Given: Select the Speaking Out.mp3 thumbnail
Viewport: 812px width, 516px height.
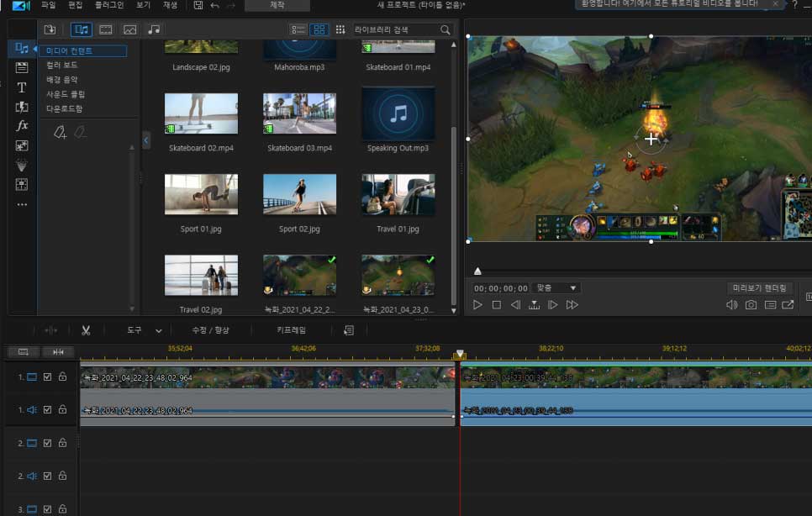Looking at the screenshot, I should pos(398,114).
